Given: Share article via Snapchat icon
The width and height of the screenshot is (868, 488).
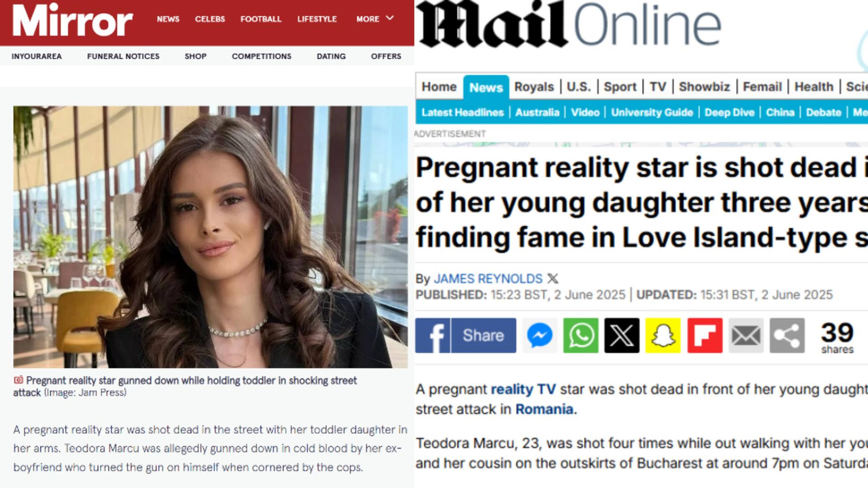Looking at the screenshot, I should [x=663, y=335].
